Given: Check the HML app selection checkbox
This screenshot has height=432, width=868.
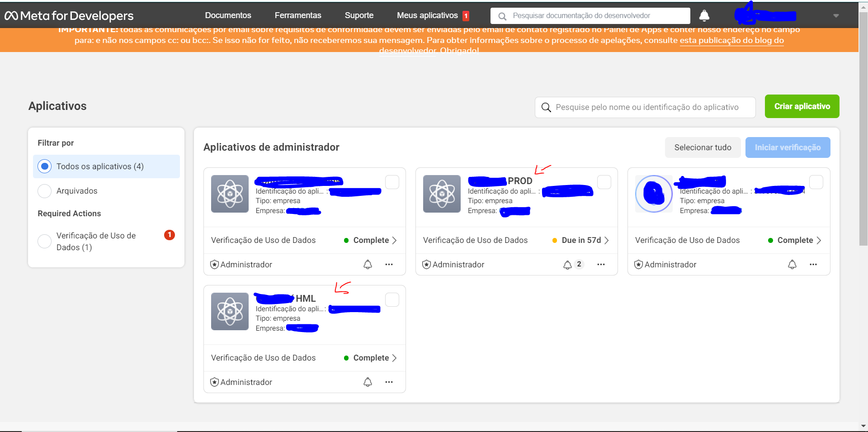Looking at the screenshot, I should (x=392, y=299).
